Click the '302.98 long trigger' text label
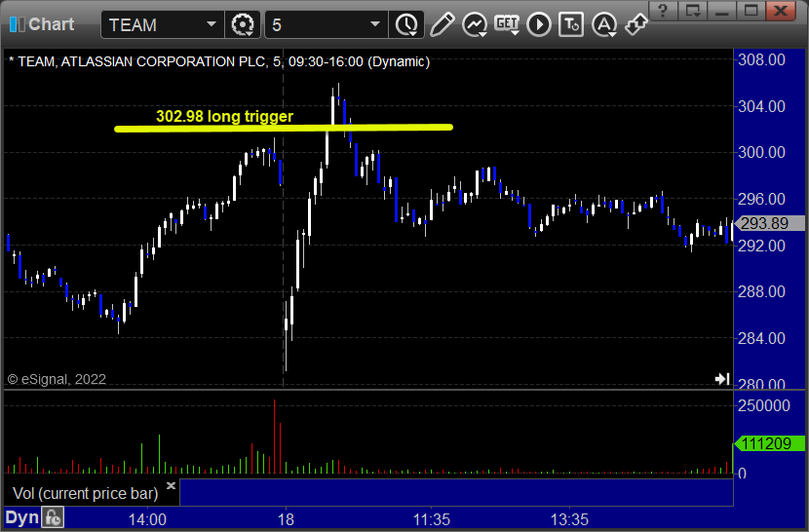 (224, 116)
